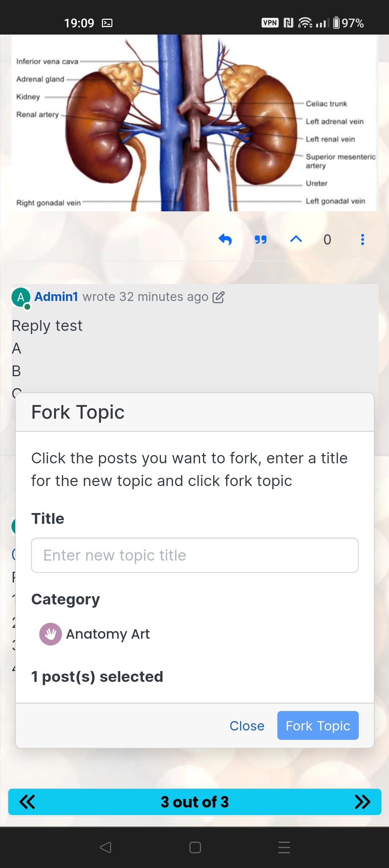Open Admin1's avatar icon
This screenshot has height=868, width=389.
pos(21,297)
